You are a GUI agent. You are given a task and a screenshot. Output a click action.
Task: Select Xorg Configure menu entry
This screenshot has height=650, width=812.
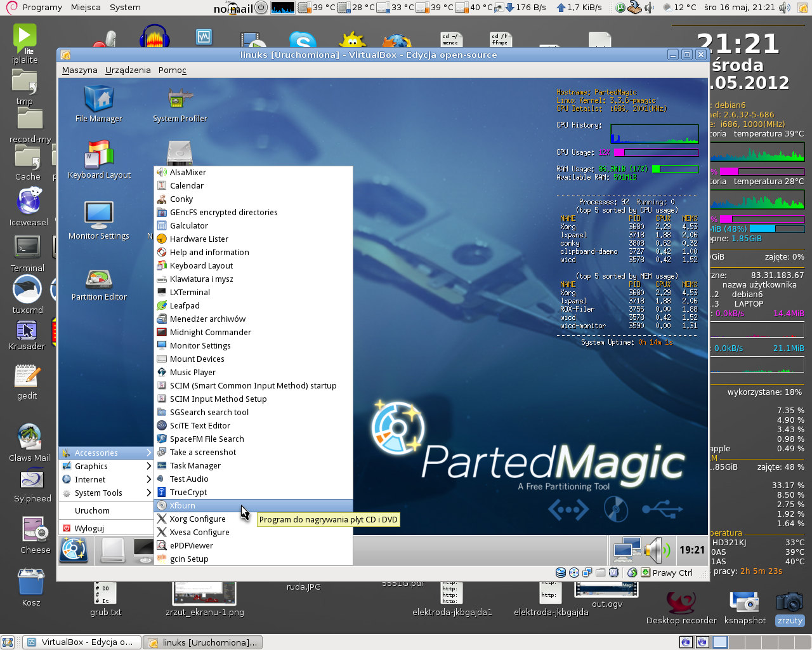(254, 519)
